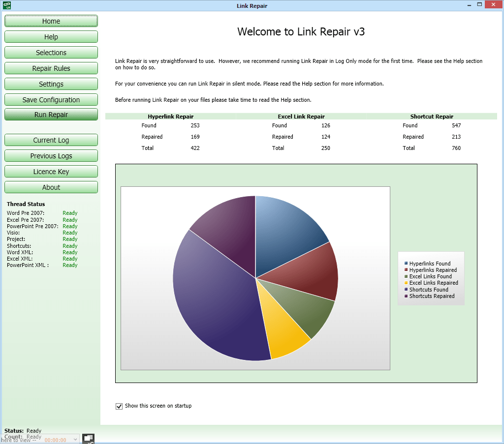Click the Shortcut Total value 760
This screenshot has width=504, height=444.
pos(456,148)
